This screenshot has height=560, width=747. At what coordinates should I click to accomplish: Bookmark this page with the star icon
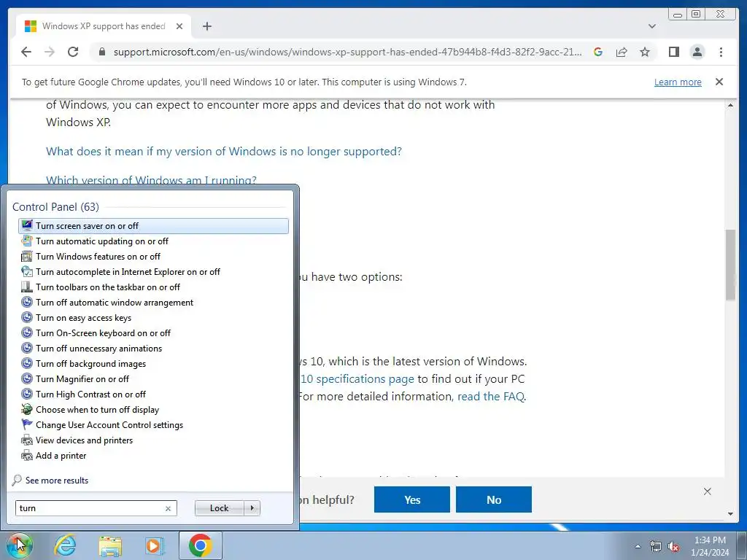tap(645, 52)
